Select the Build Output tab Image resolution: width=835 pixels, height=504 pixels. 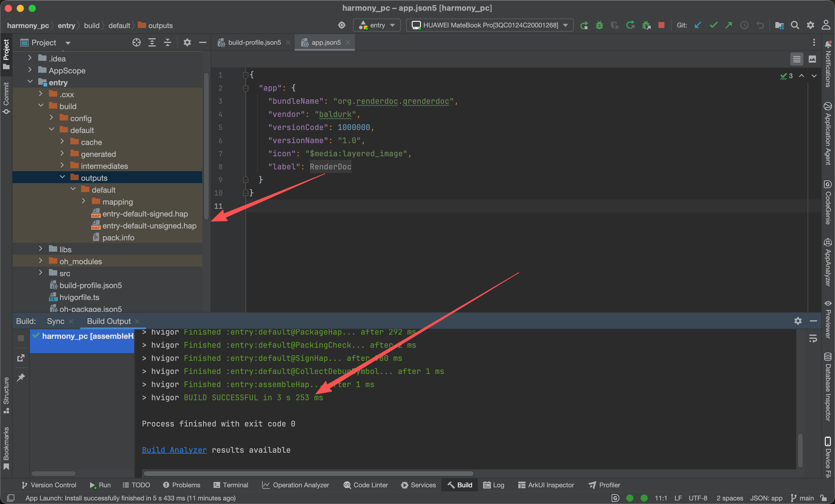tap(109, 321)
